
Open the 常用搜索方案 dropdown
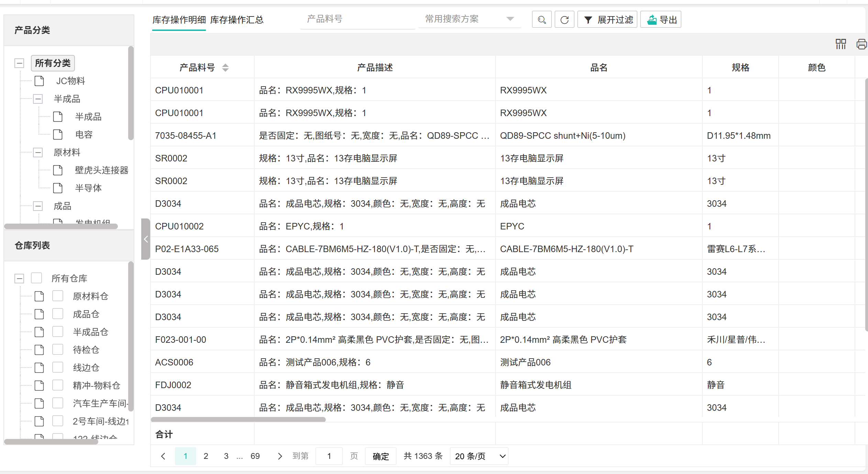coord(469,19)
